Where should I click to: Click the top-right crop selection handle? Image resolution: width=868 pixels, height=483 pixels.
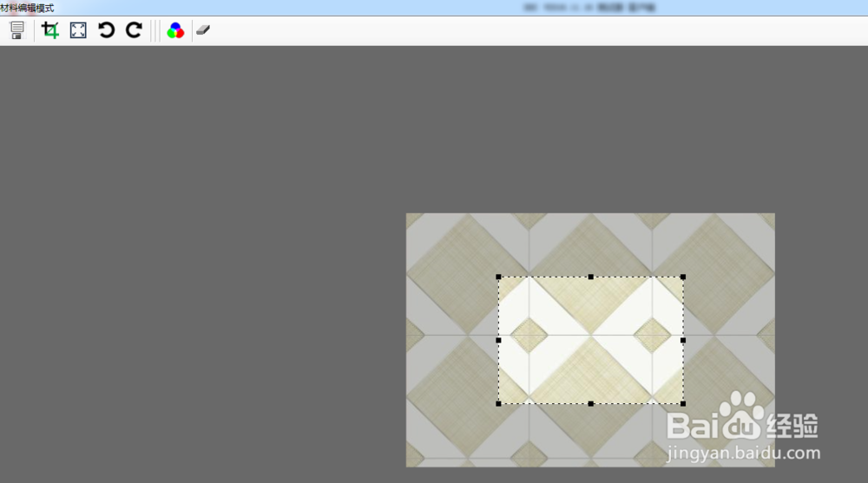click(683, 277)
